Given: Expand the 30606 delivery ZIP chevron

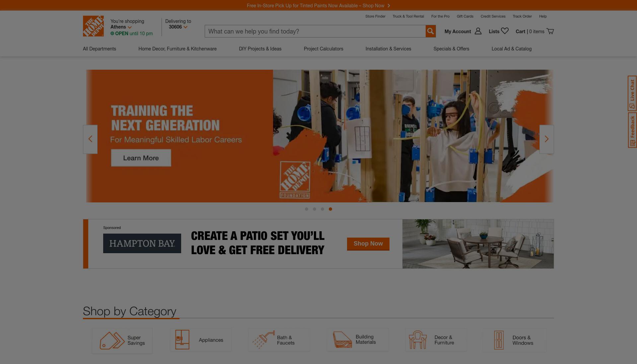Looking at the screenshot, I should [x=185, y=27].
